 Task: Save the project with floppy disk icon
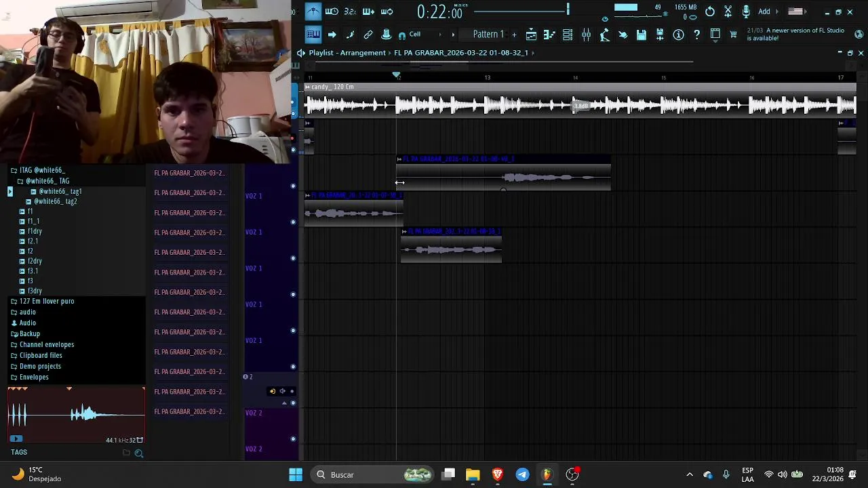click(x=641, y=35)
